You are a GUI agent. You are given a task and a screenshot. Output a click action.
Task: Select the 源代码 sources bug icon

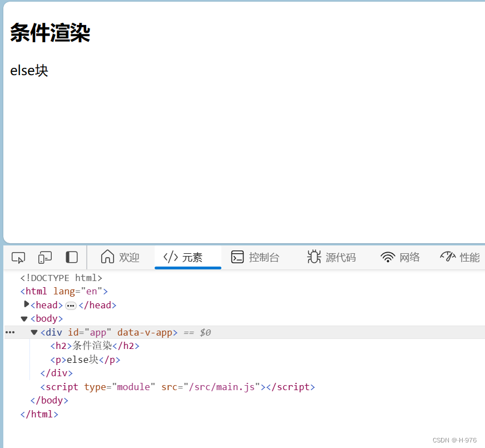pos(314,257)
